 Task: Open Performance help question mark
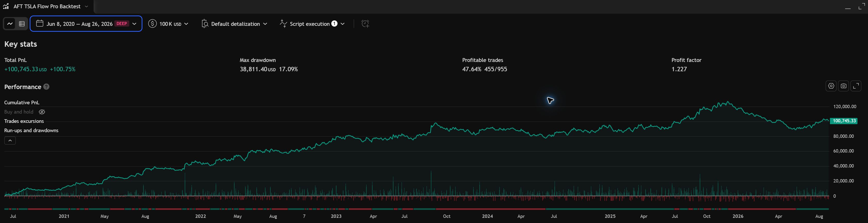[x=46, y=86]
